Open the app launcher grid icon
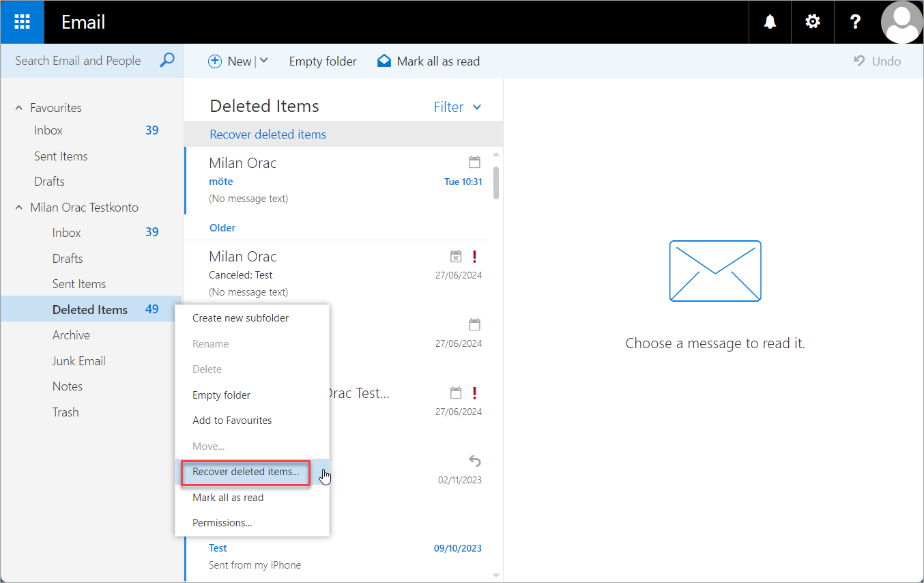 click(x=22, y=22)
